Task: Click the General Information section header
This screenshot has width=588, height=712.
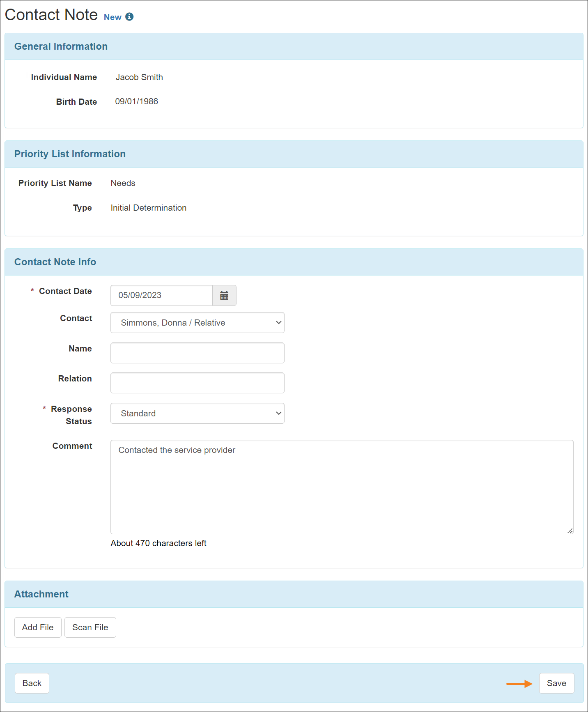Action: coord(61,46)
